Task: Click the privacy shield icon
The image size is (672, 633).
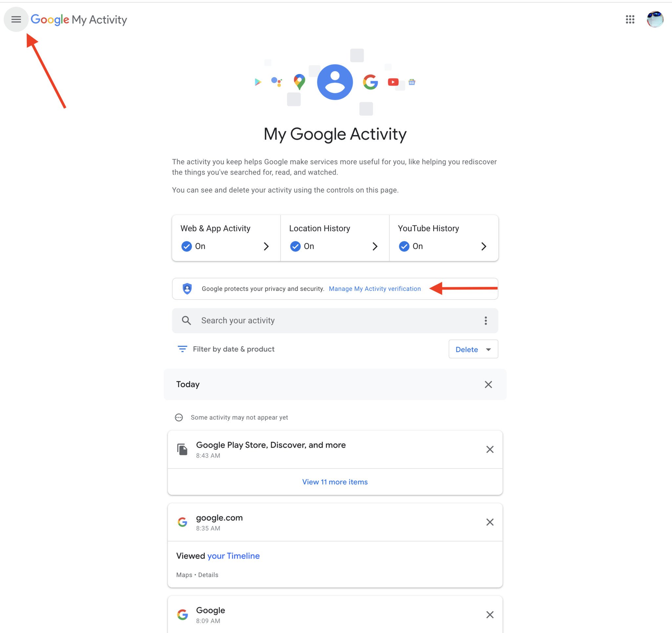Action: 187,289
